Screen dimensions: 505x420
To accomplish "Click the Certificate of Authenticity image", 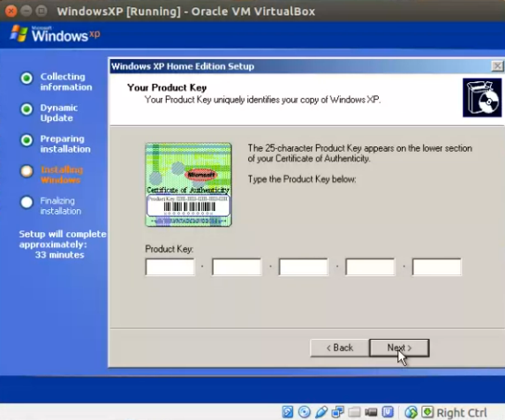I will (188, 184).
